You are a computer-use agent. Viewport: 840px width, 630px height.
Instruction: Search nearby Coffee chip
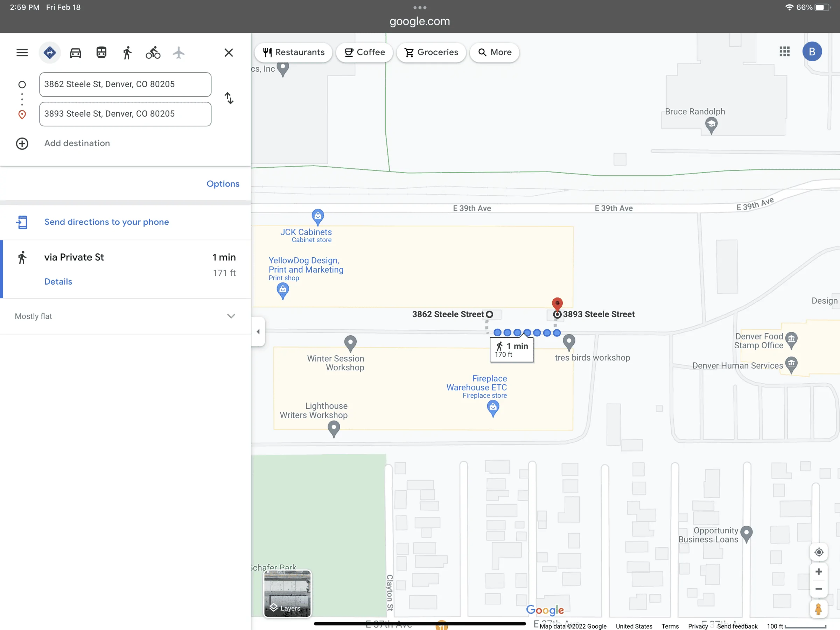pos(365,52)
